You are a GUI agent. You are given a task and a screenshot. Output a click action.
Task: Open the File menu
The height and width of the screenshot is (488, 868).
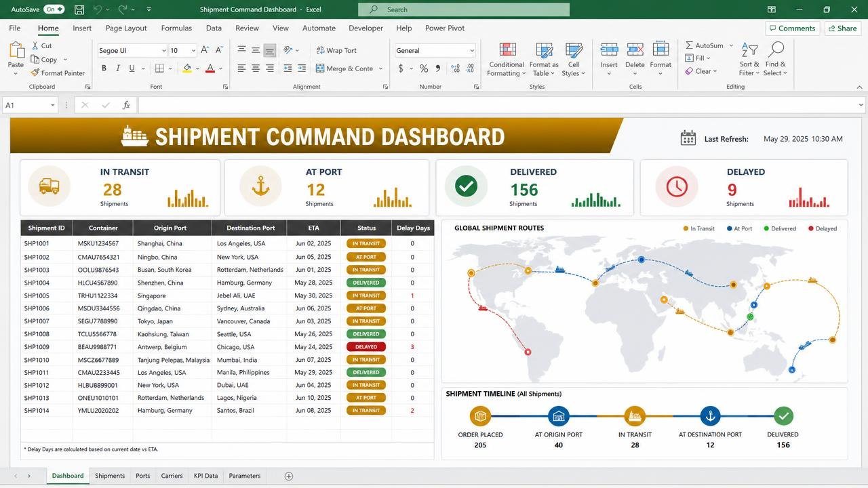click(x=15, y=28)
